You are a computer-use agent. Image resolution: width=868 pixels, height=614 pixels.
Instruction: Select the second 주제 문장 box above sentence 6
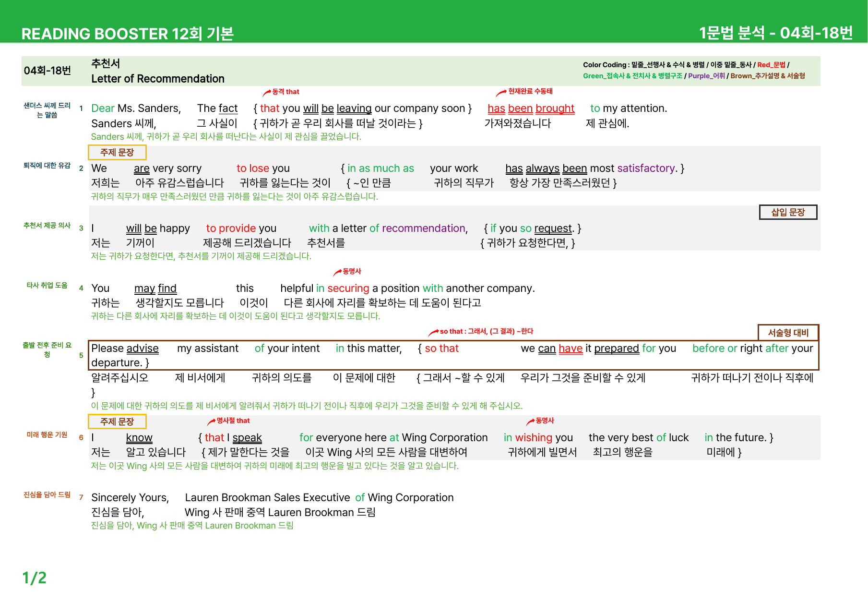click(117, 421)
